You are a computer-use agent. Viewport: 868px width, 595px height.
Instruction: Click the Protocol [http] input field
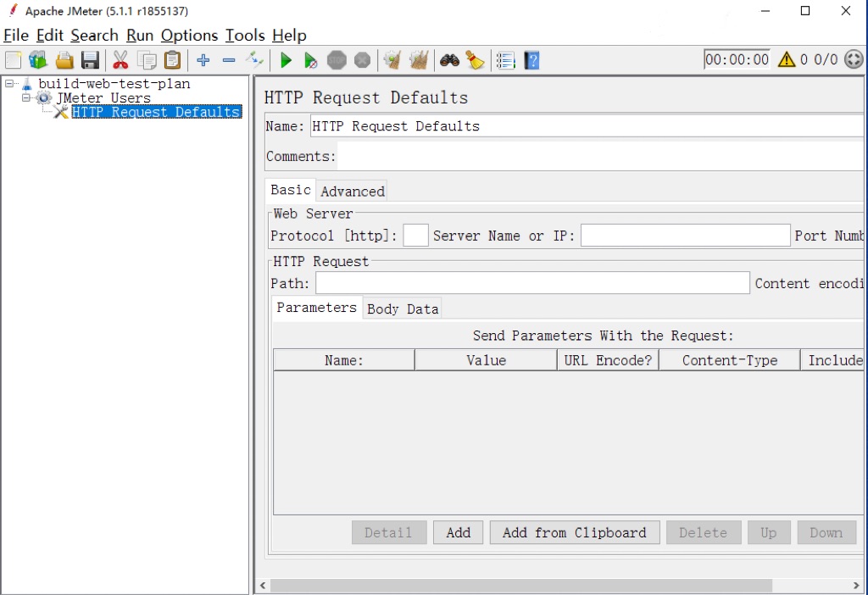(x=415, y=236)
